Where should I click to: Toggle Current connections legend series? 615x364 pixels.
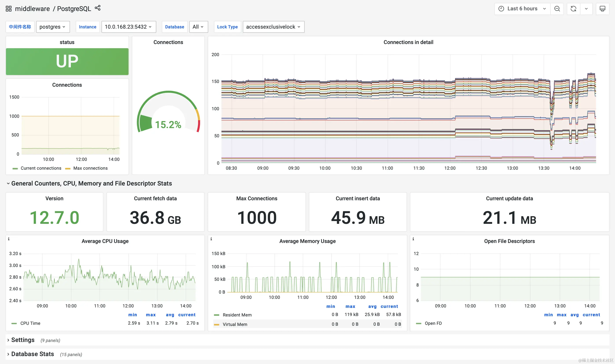(41, 168)
